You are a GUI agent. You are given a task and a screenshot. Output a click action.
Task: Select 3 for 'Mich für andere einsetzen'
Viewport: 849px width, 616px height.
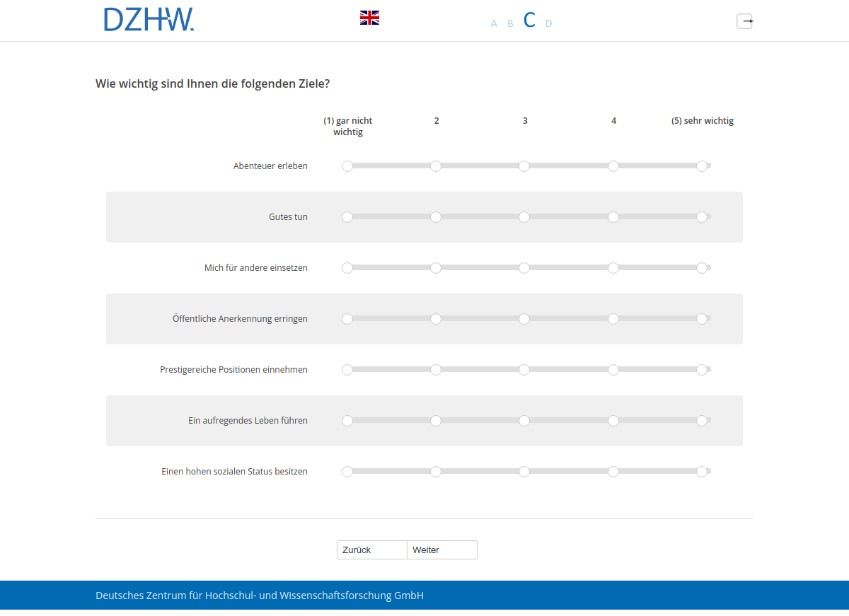point(524,268)
